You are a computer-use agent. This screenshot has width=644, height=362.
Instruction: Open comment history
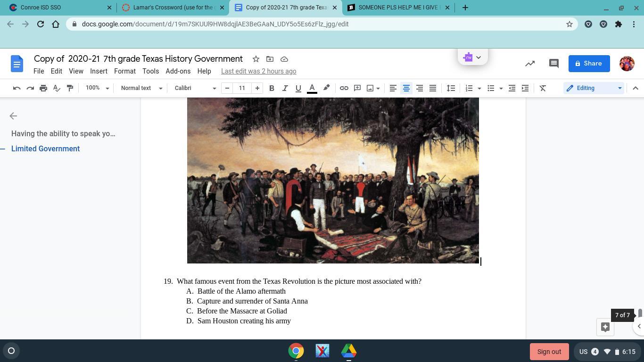tap(554, 64)
